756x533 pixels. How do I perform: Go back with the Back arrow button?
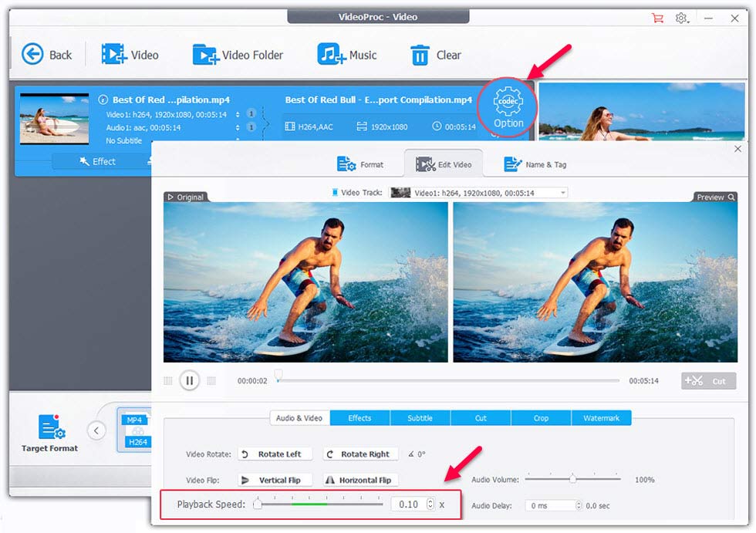[x=46, y=55]
